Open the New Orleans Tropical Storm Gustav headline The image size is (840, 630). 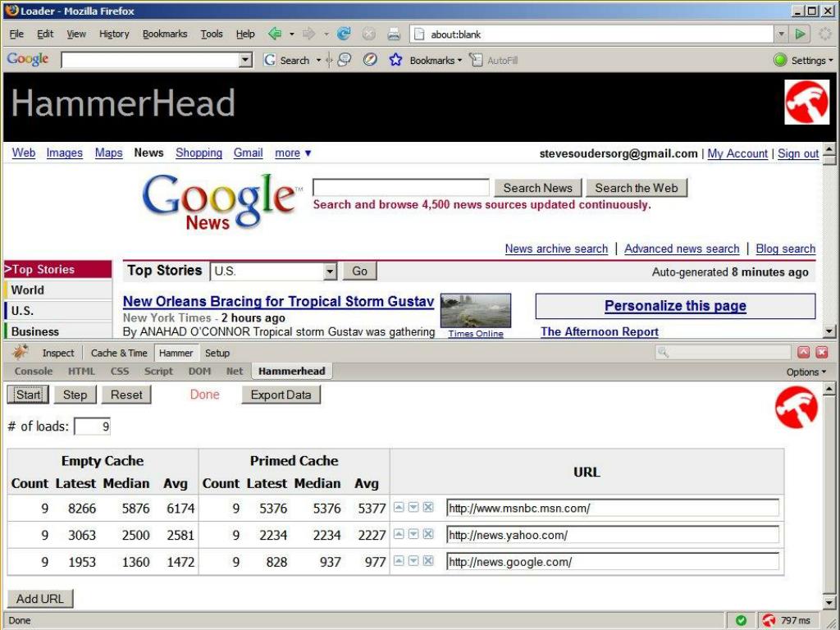[x=278, y=301]
